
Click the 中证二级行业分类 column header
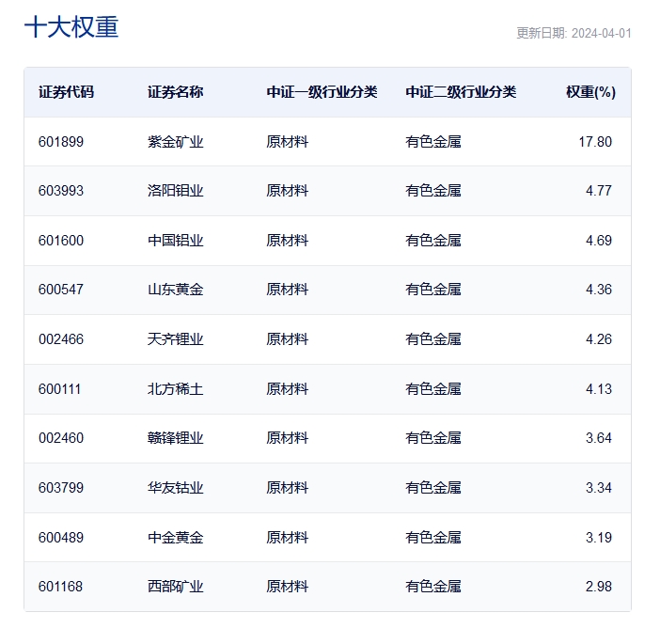tap(461, 92)
